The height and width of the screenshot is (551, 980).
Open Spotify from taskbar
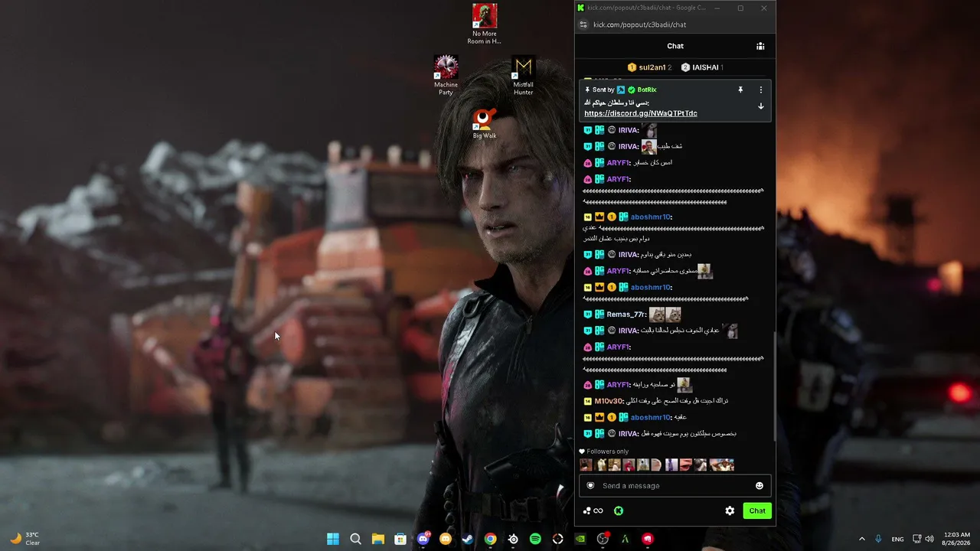tap(535, 539)
